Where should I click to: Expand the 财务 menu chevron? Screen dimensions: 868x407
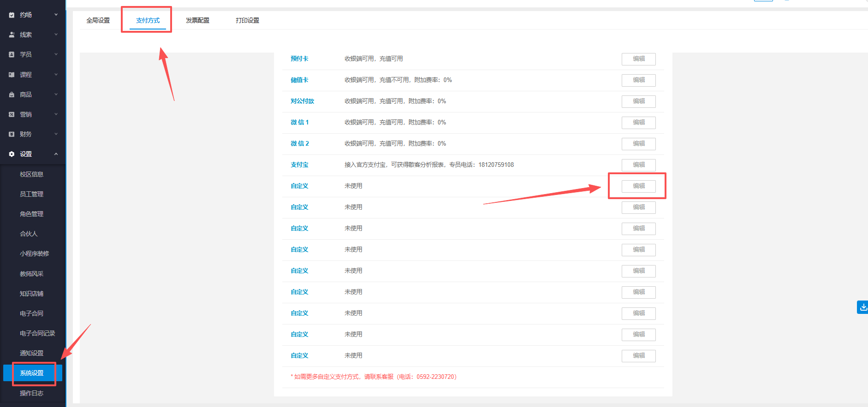56,134
